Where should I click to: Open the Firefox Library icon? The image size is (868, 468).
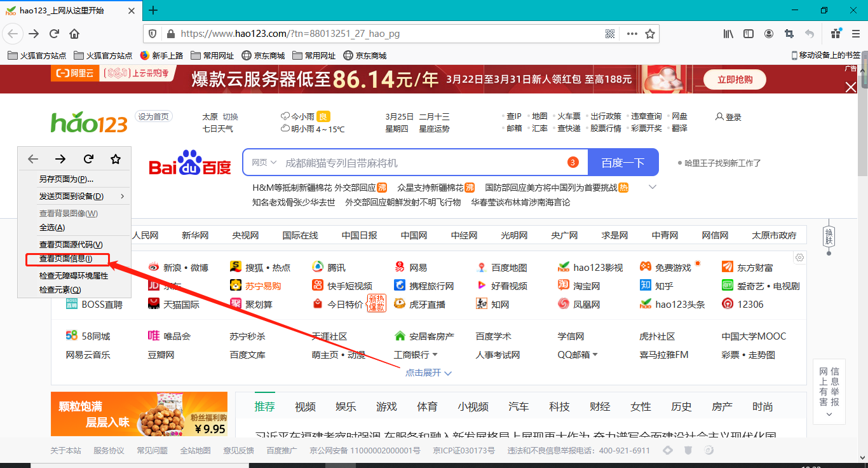coord(728,34)
